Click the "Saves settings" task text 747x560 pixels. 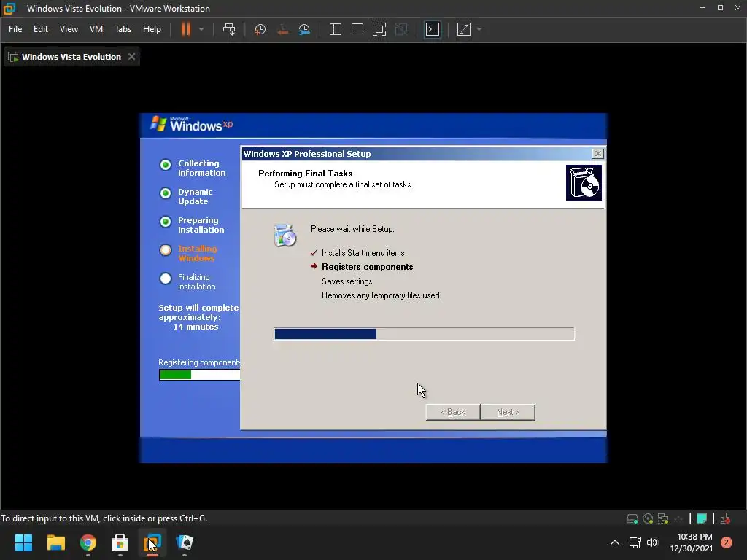[347, 281]
